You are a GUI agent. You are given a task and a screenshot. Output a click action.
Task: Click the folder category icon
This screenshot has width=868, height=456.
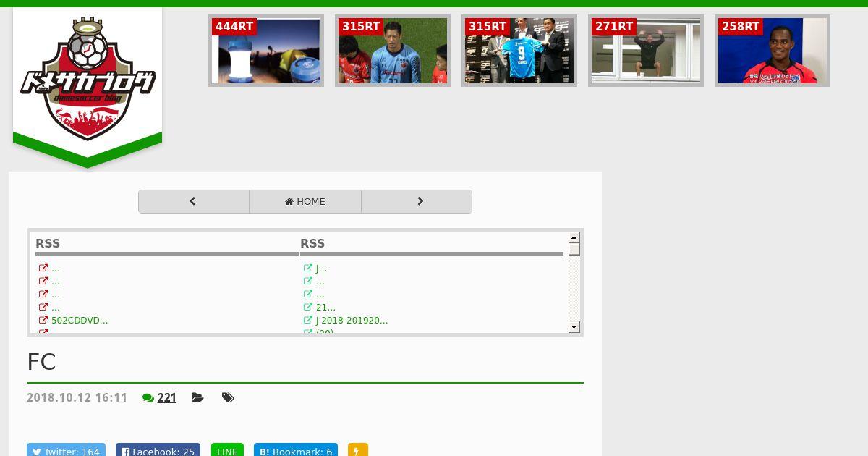coord(197,397)
